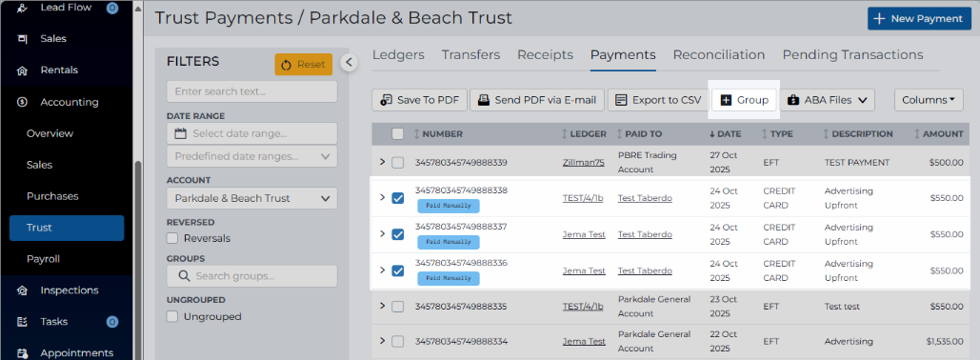
Task: Click the Rentals house sidebar icon
Action: 23,70
